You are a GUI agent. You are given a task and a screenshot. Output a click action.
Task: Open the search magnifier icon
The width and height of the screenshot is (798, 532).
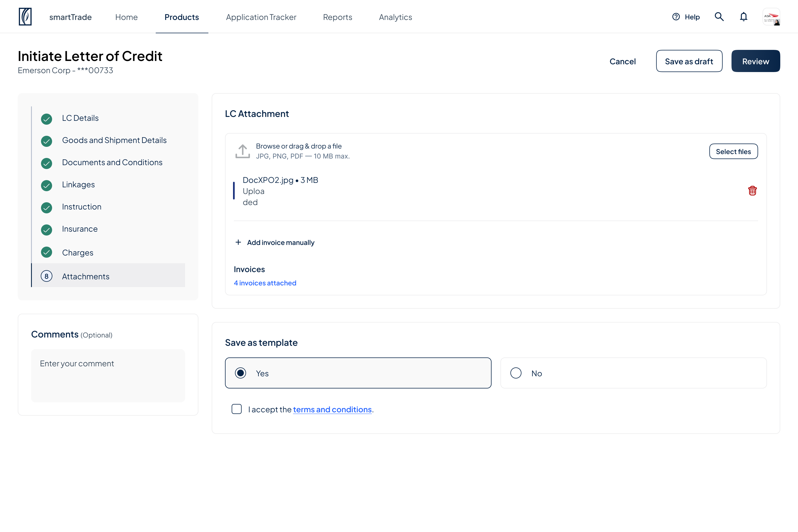[719, 17]
